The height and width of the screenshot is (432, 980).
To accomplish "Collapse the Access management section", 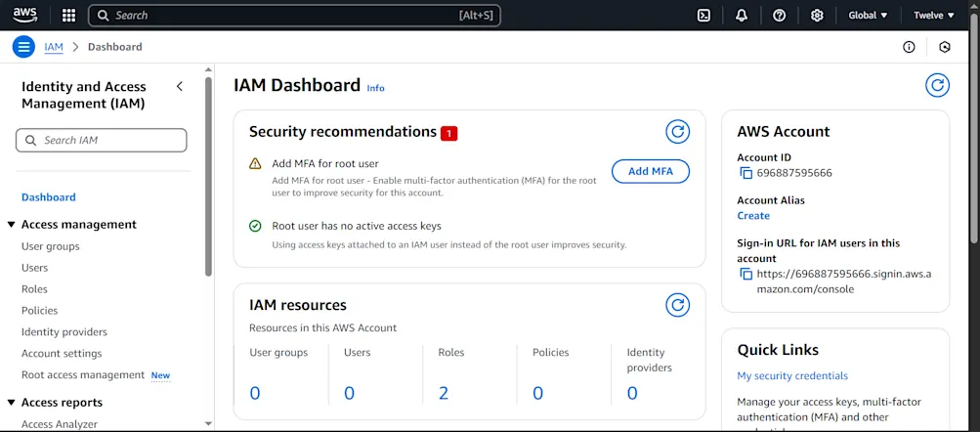I will pos(12,225).
